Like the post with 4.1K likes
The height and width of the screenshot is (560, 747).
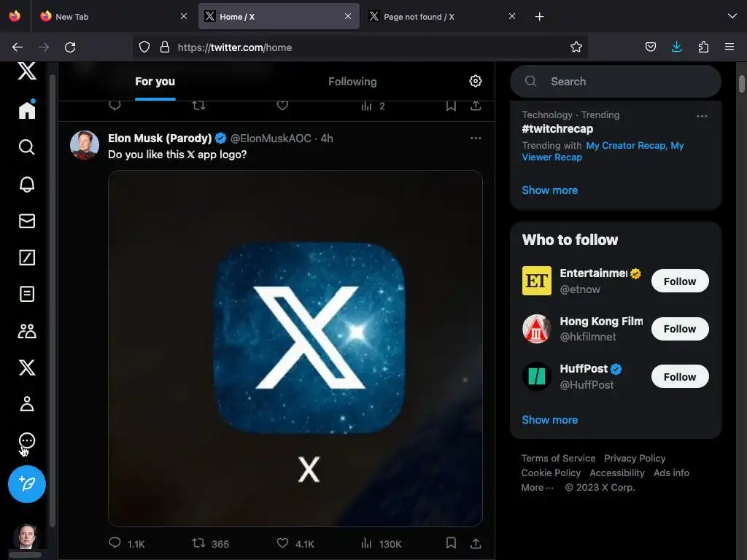[x=282, y=542]
